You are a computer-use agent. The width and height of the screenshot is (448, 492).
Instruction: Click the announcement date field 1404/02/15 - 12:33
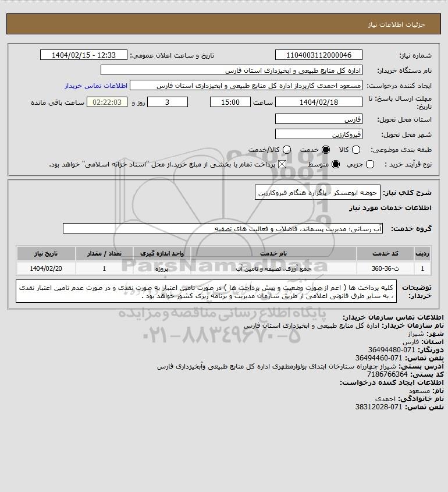click(84, 55)
